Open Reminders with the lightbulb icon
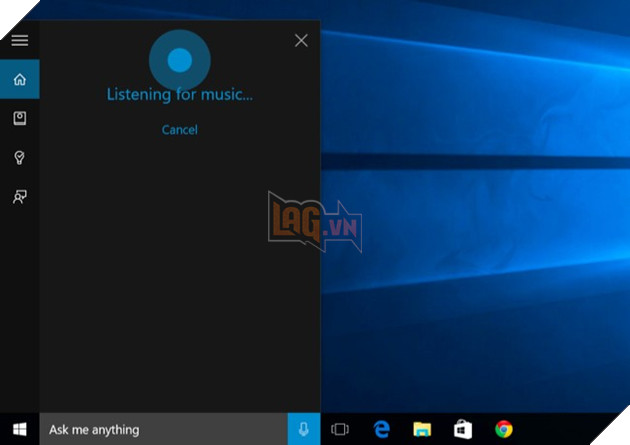This screenshot has height=445, width=630. coord(19,158)
